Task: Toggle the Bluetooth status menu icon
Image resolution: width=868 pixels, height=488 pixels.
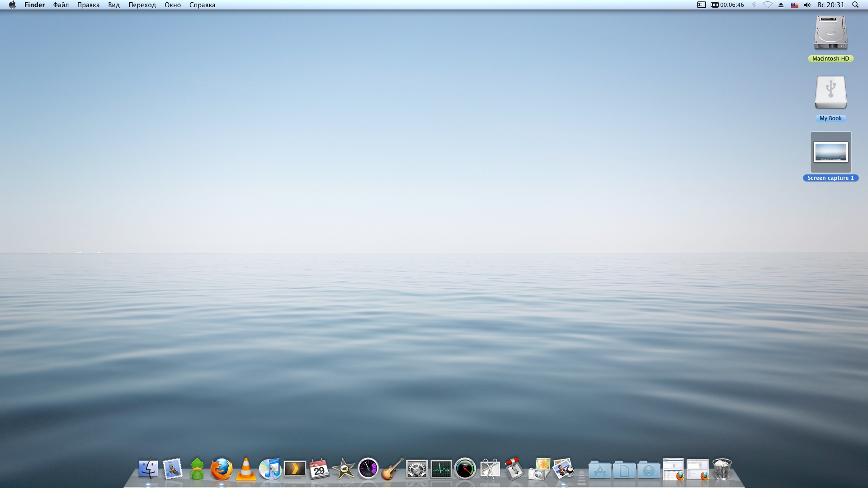Action: pyautogui.click(x=754, y=5)
